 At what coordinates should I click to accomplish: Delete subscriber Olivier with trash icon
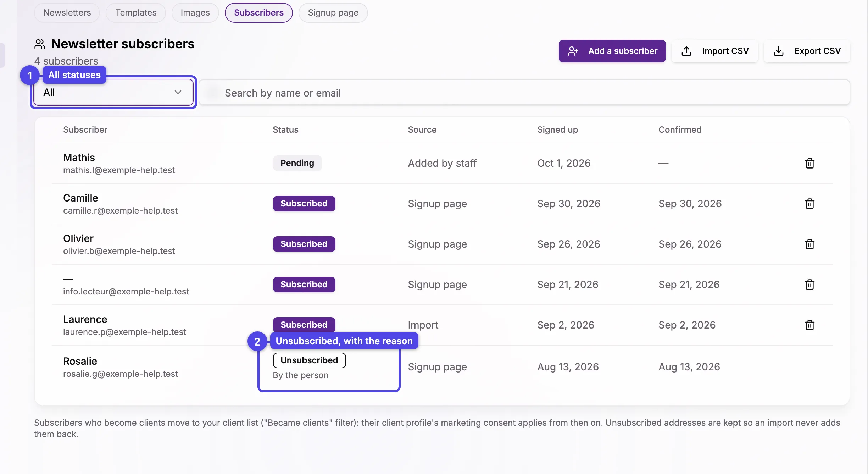(x=809, y=244)
